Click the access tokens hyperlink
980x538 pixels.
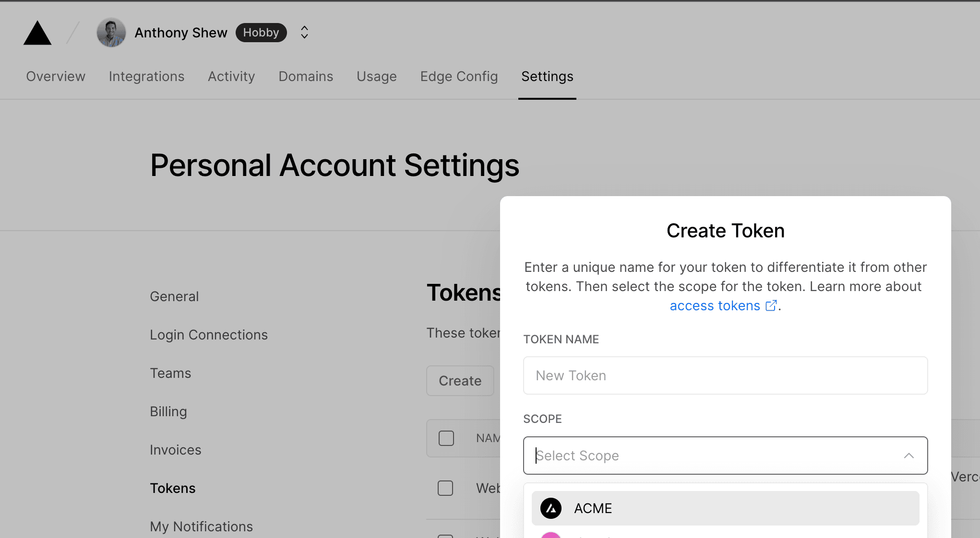(x=715, y=305)
